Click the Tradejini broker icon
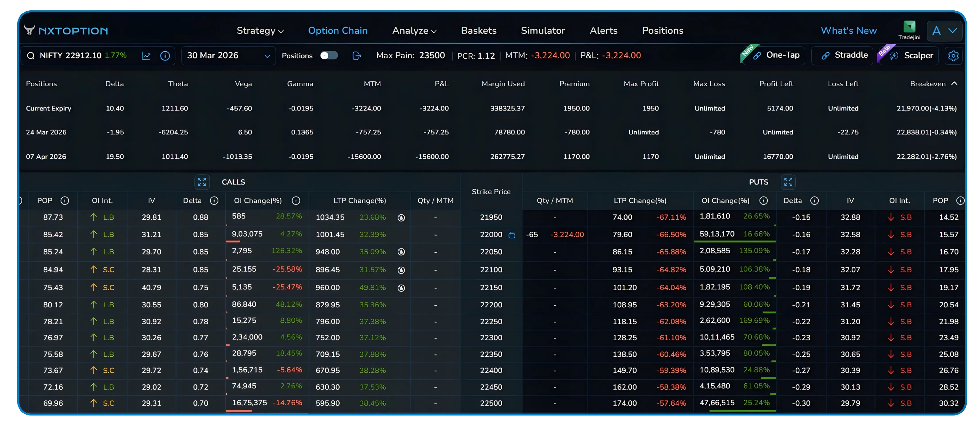The image size is (980, 425). click(910, 27)
